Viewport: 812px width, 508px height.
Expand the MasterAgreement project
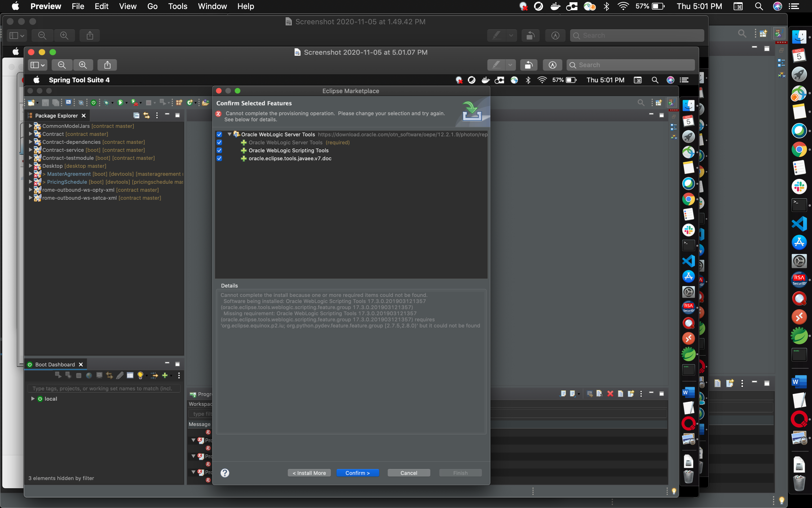tap(30, 174)
